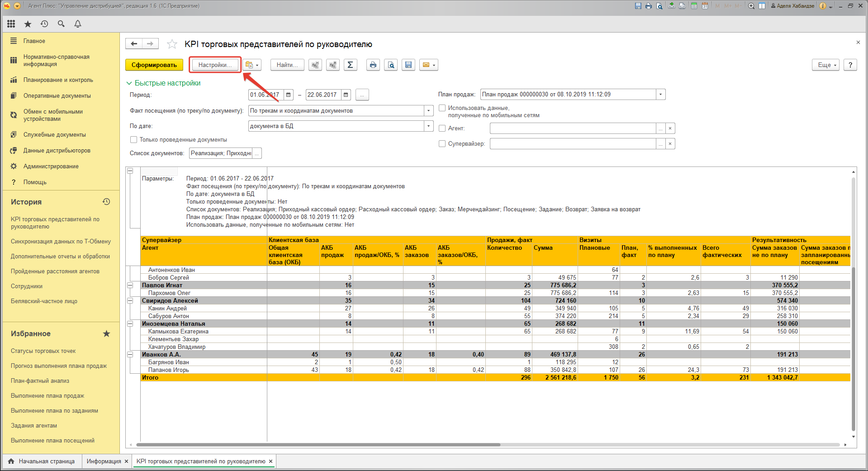
Task: Click the title bar save icon
Action: (638, 6)
